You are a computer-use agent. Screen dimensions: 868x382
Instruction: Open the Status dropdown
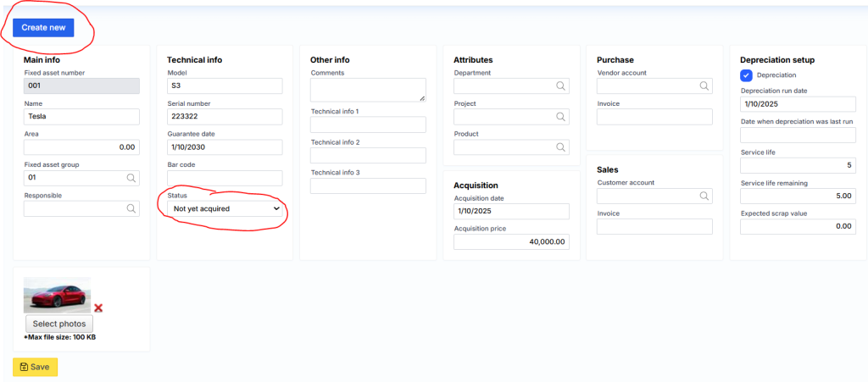click(x=225, y=208)
